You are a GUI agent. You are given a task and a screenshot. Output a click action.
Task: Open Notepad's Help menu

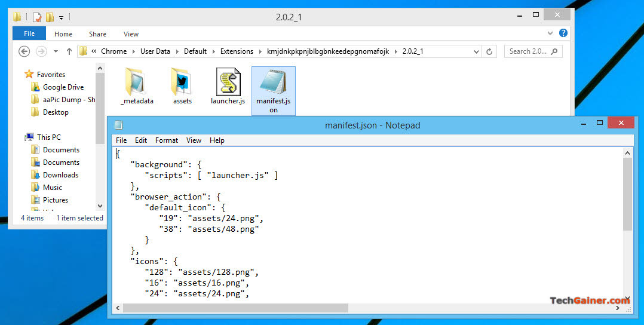click(217, 140)
